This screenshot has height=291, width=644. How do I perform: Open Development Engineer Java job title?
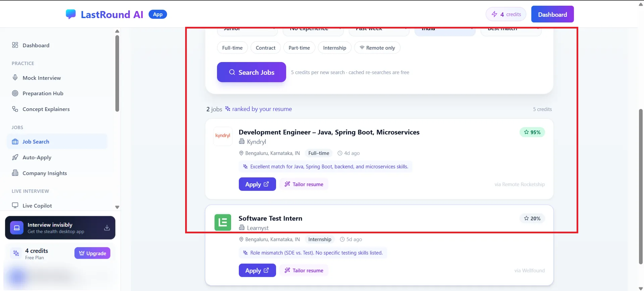click(329, 132)
